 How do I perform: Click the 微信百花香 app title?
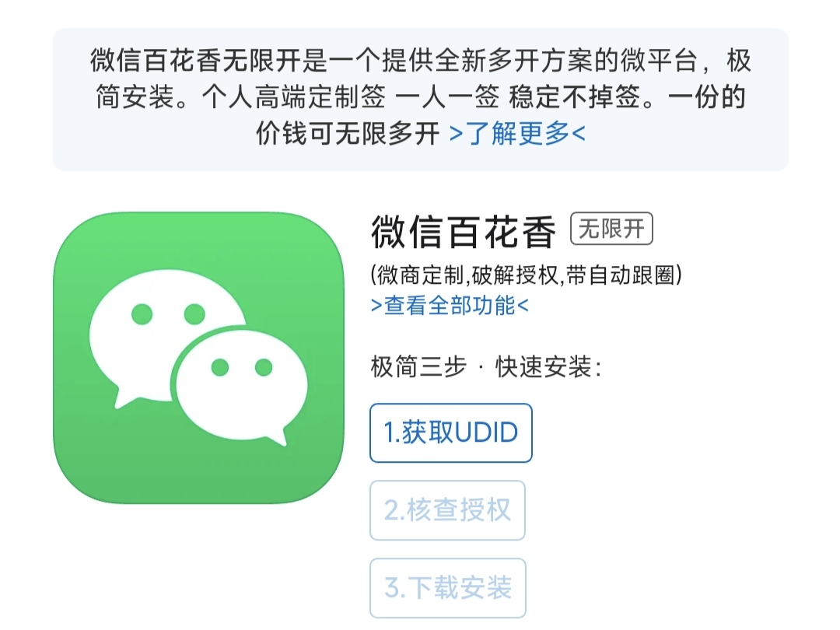(464, 232)
